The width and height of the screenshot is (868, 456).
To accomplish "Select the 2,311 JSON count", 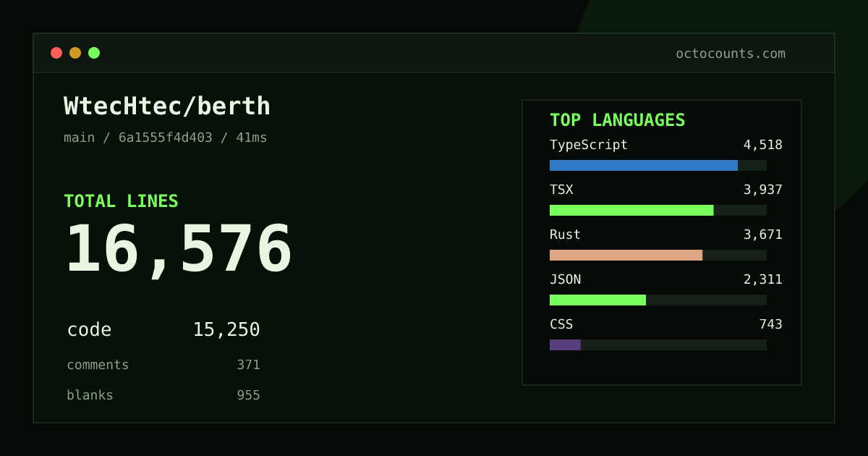I will (763, 279).
